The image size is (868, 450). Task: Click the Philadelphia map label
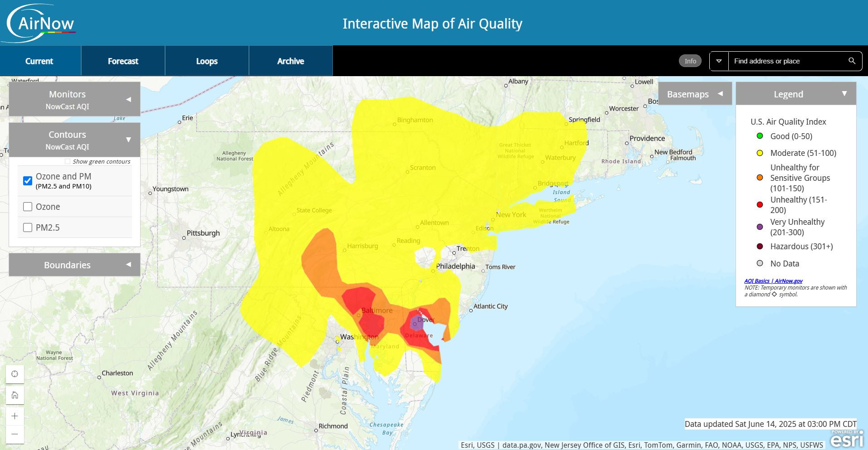(x=455, y=266)
